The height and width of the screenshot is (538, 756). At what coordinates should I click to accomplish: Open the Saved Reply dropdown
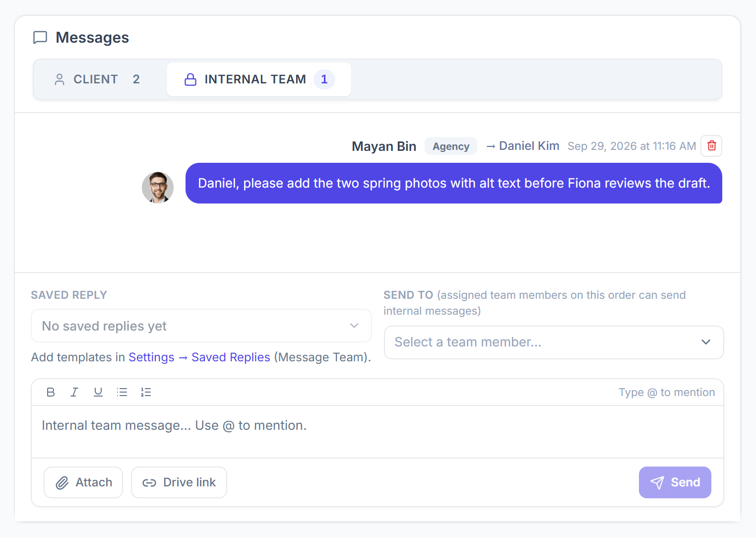(201, 326)
